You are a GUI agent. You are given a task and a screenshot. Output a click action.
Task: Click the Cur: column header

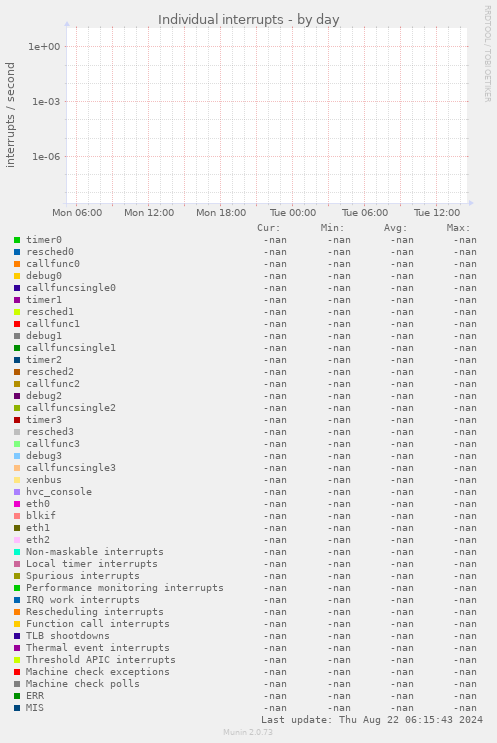(269, 228)
